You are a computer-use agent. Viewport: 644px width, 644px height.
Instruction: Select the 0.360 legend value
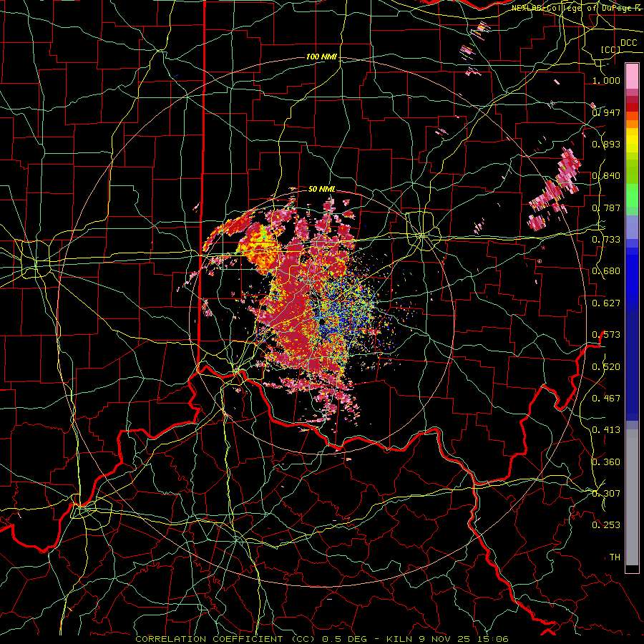click(x=606, y=462)
